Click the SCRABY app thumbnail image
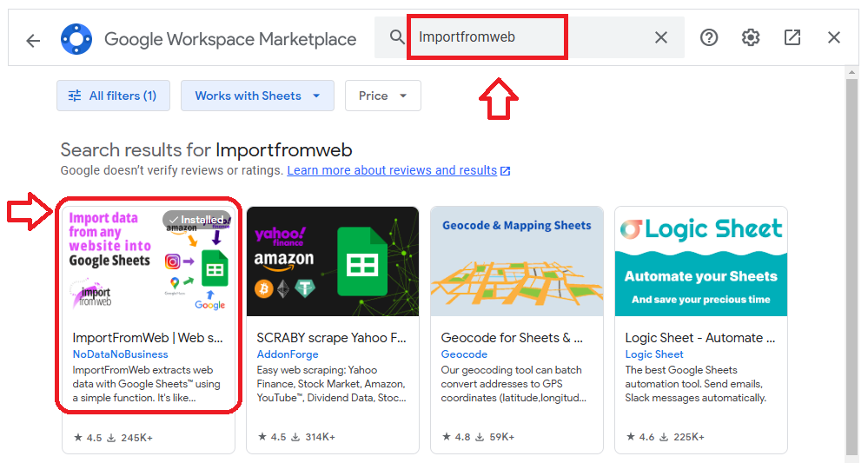868x463 pixels. point(333,261)
